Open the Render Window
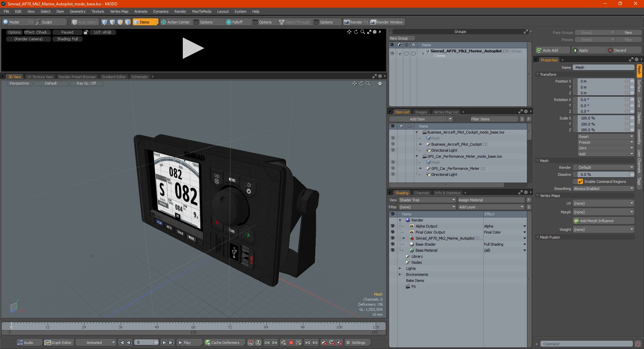 point(387,22)
